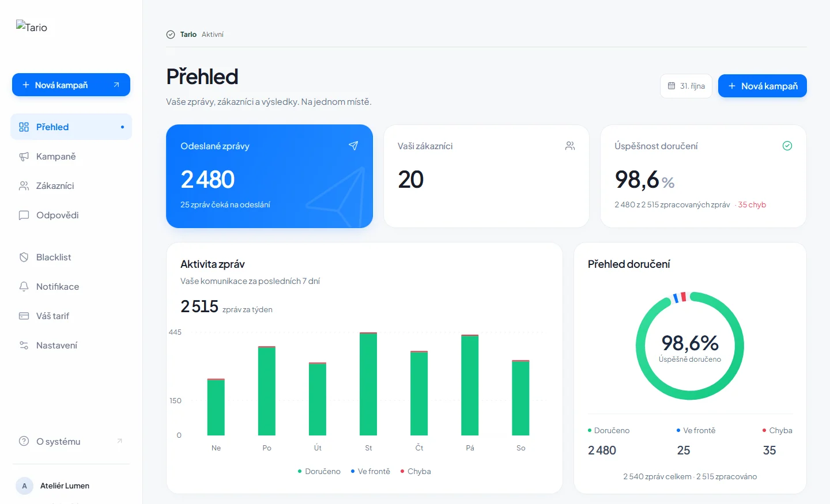Click the Nastavení sliders icon

point(24,345)
